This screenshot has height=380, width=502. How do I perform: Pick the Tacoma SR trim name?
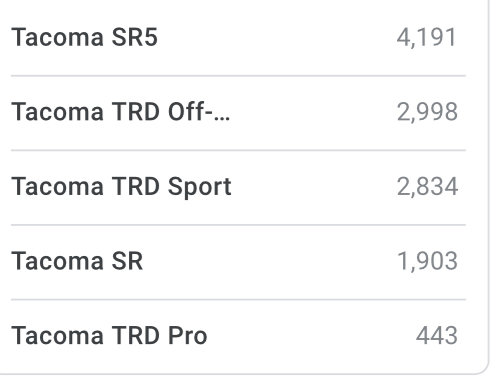[x=77, y=261]
